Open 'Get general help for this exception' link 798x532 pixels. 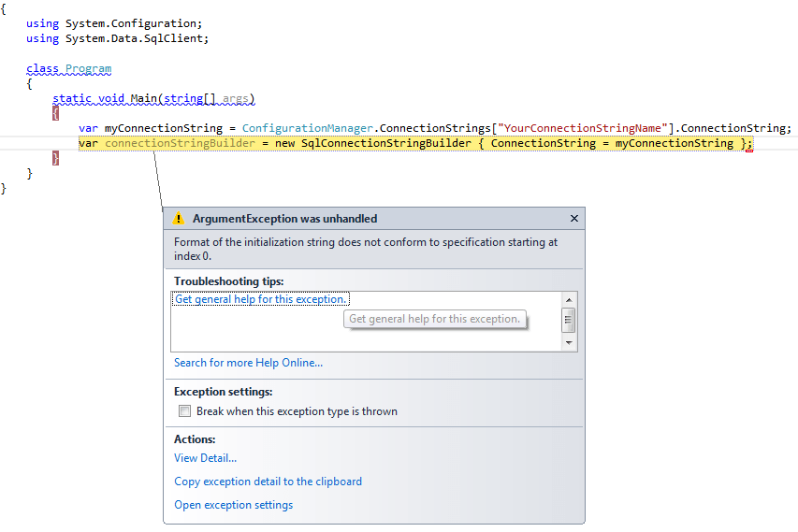pos(260,299)
